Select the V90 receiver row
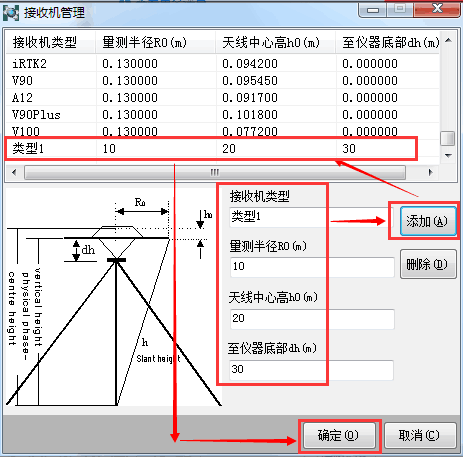Screen dimensions: 463x457 pyautogui.click(x=223, y=80)
